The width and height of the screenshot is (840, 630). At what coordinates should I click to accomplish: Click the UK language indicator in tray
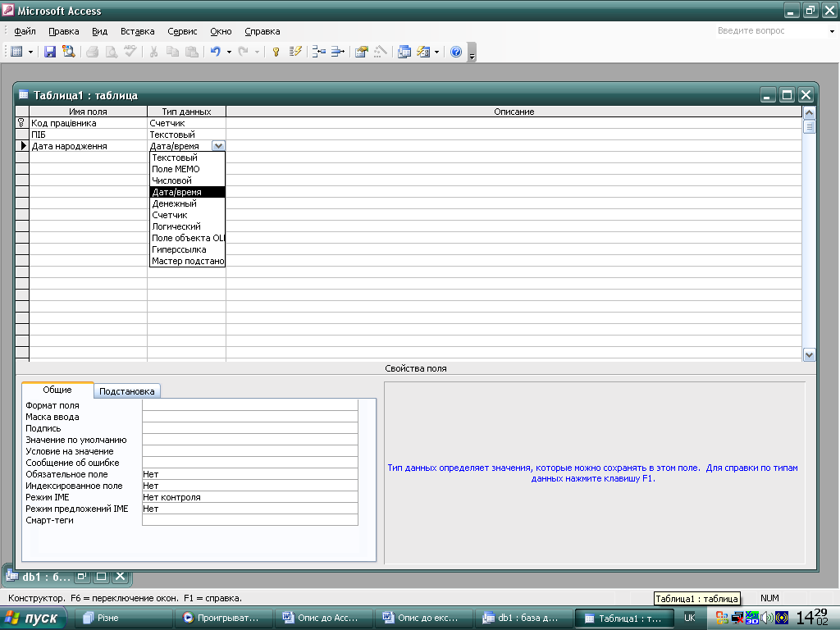689,618
